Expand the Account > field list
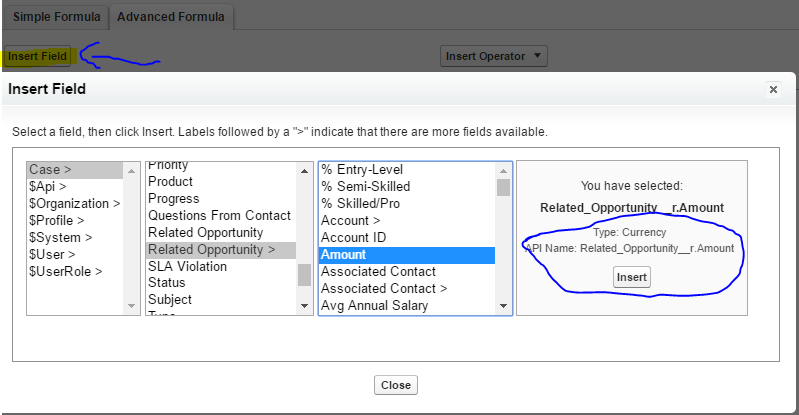This screenshot has width=799, height=415. pyautogui.click(x=350, y=220)
